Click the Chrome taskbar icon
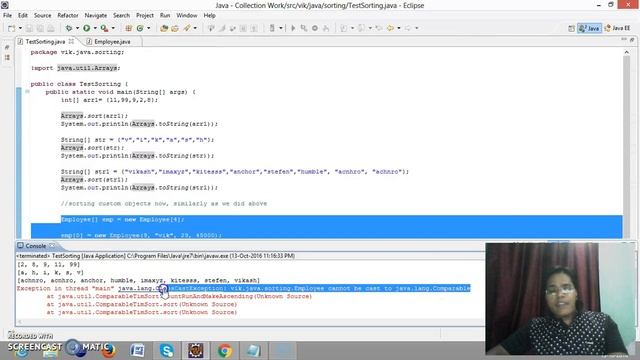Image resolution: width=640 pixels, height=360 pixels. (x=224, y=351)
